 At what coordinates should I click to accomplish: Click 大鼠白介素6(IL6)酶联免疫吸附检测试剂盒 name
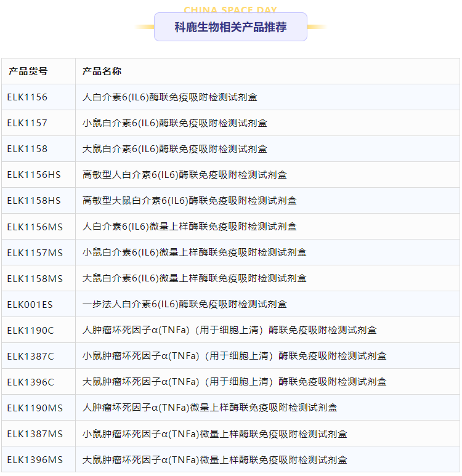175,149
